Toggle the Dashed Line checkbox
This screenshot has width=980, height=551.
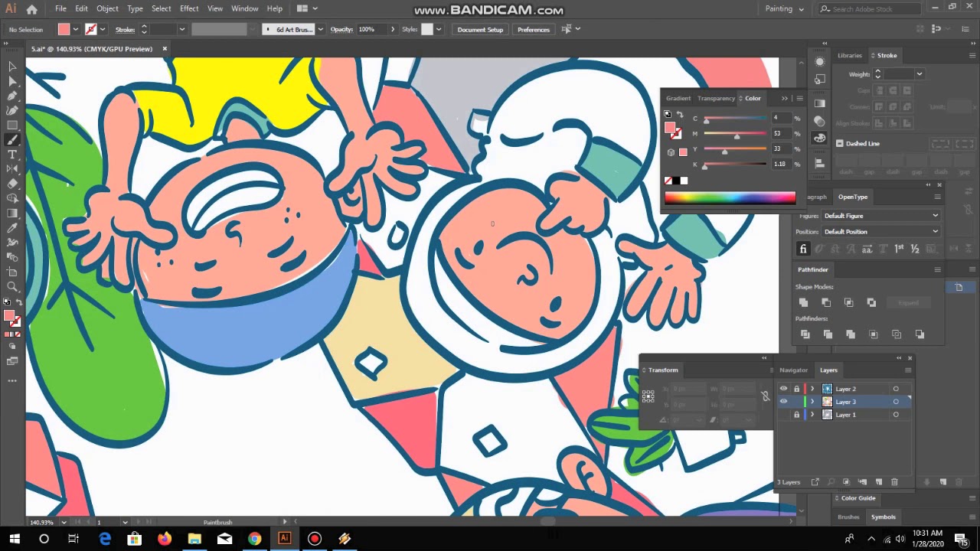(x=840, y=143)
